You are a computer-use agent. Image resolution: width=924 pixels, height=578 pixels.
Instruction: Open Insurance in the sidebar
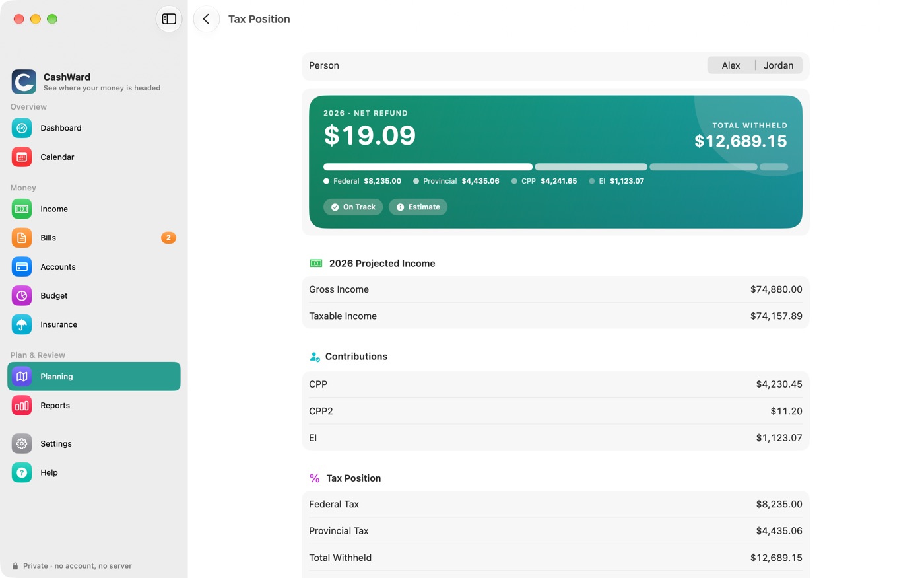[x=94, y=325]
